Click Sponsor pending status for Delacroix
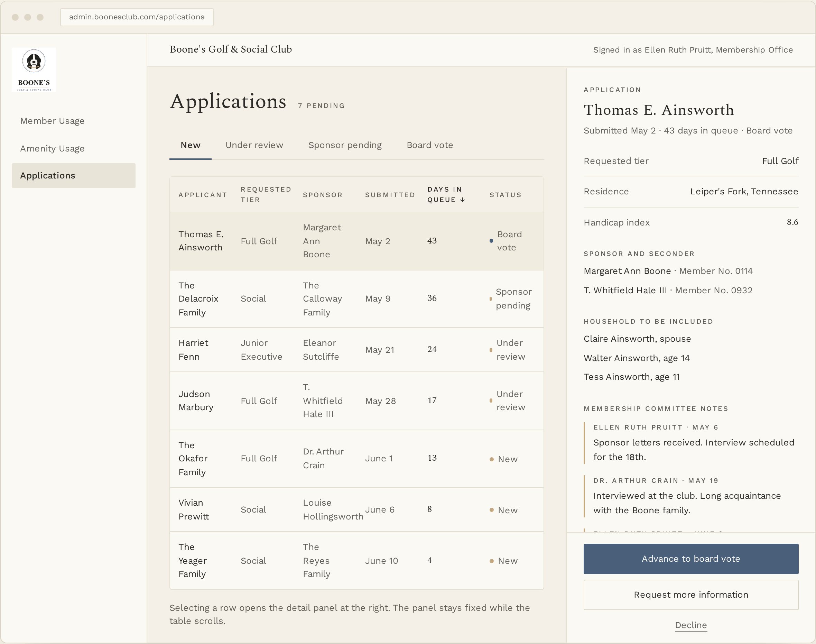Image resolution: width=816 pixels, height=644 pixels. coord(511,298)
